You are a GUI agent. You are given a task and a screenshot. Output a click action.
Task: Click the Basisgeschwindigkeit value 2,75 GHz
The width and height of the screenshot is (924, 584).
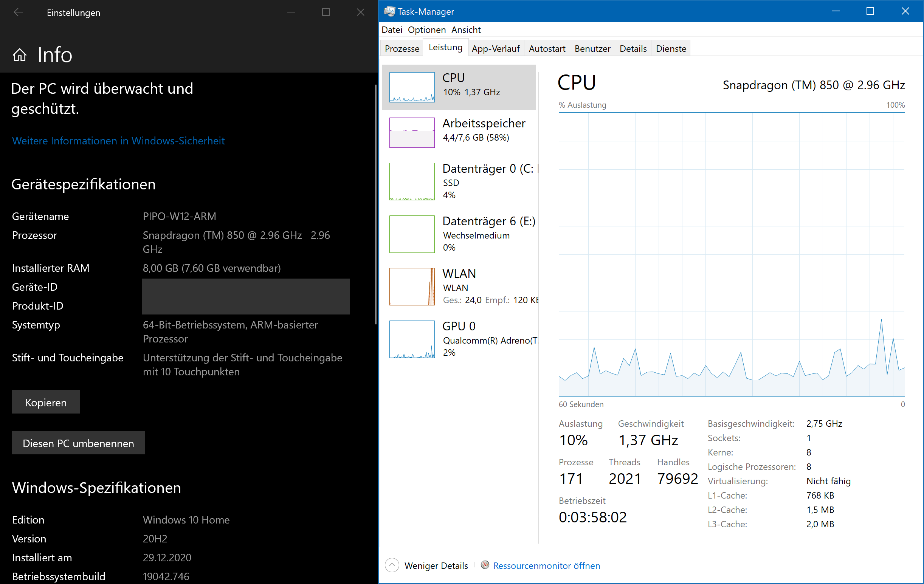point(824,423)
